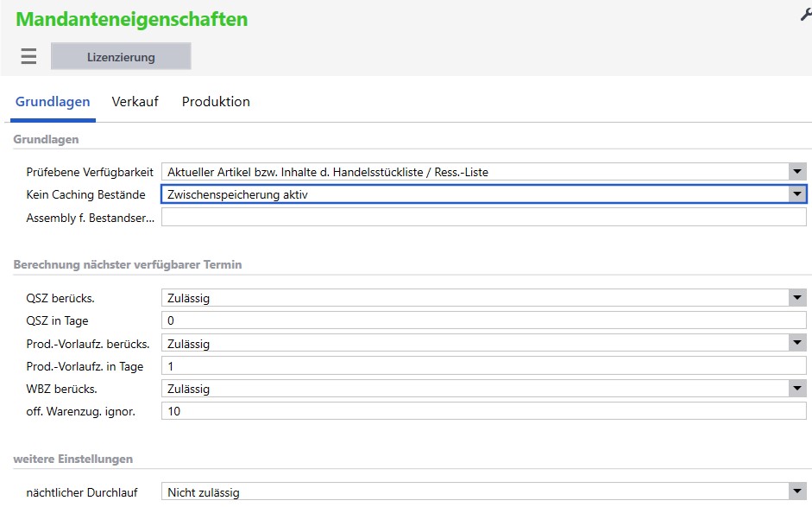Click the Prod.-Vorlaufz. in Tage field
This screenshot has height=507, width=812.
pyautogui.click(x=483, y=366)
